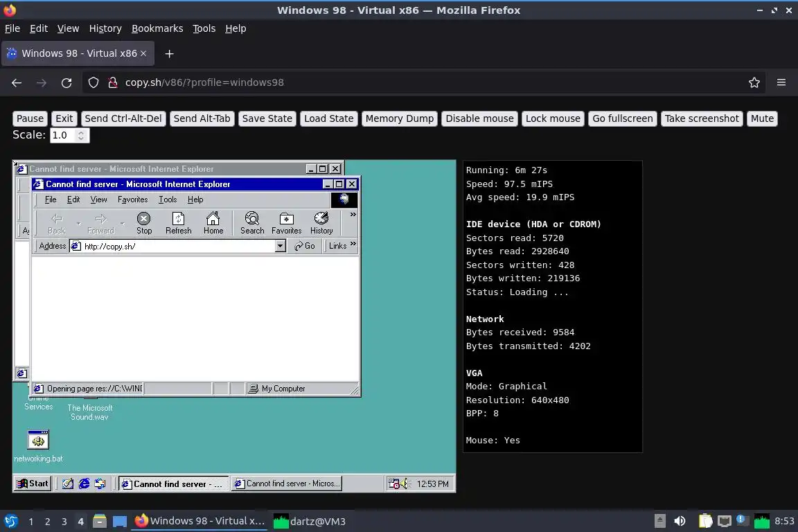Click the Task Scheduler tray icon
The height and width of the screenshot is (532, 798).
393,484
